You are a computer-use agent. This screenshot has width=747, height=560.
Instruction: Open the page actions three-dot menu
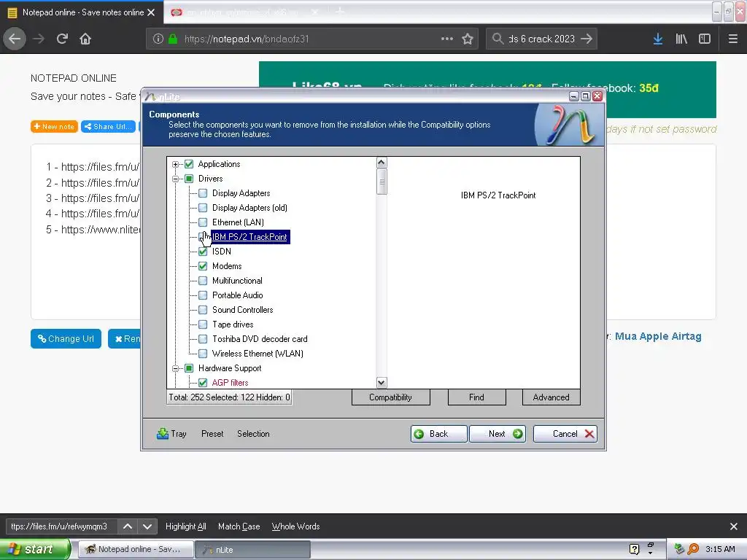tap(447, 39)
